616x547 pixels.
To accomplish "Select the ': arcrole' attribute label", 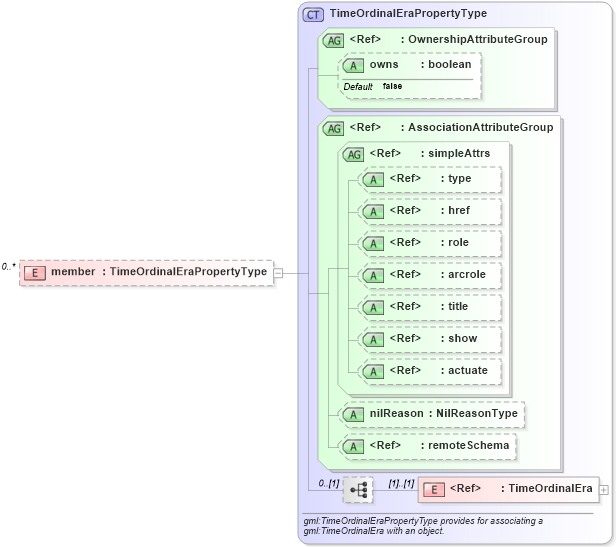I will 463,275.
